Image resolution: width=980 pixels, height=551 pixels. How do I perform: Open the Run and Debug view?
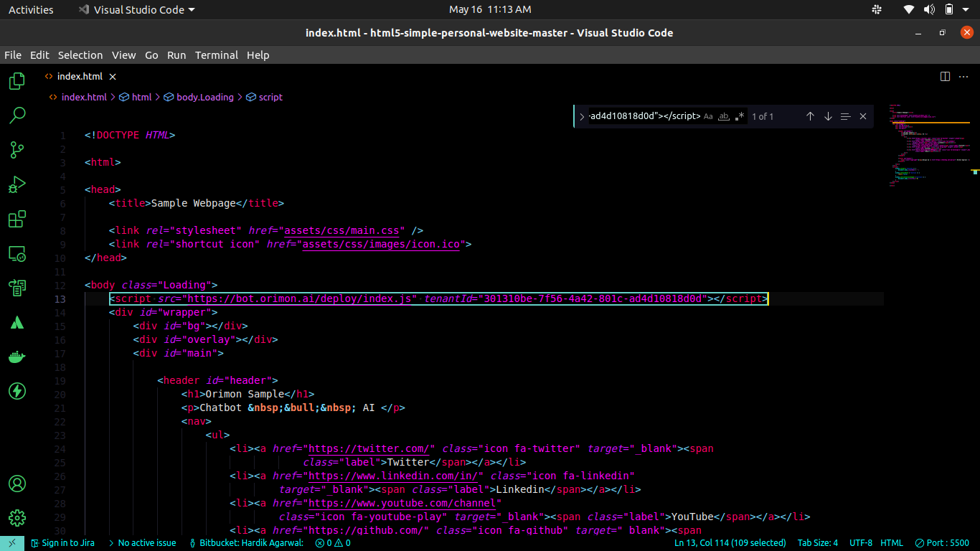(17, 184)
